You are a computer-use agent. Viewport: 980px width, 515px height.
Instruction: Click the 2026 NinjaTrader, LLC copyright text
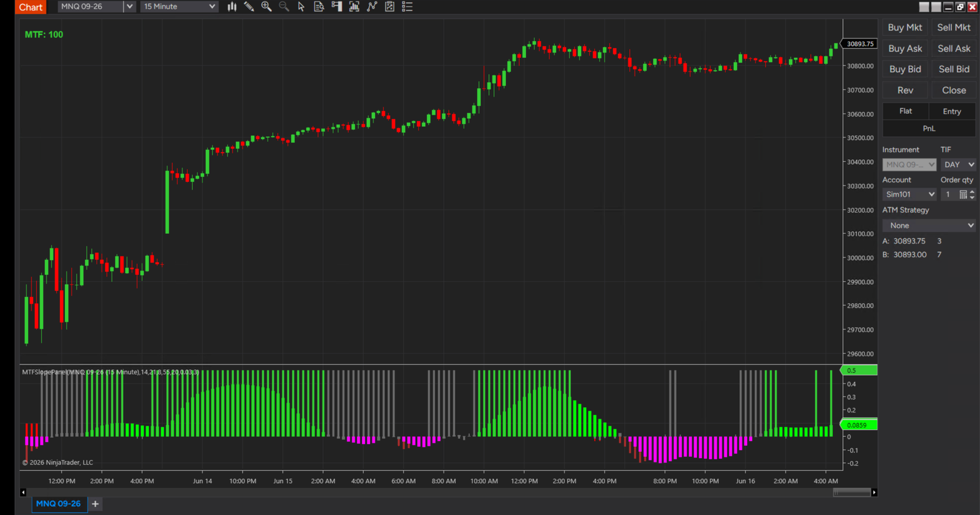tap(58, 463)
